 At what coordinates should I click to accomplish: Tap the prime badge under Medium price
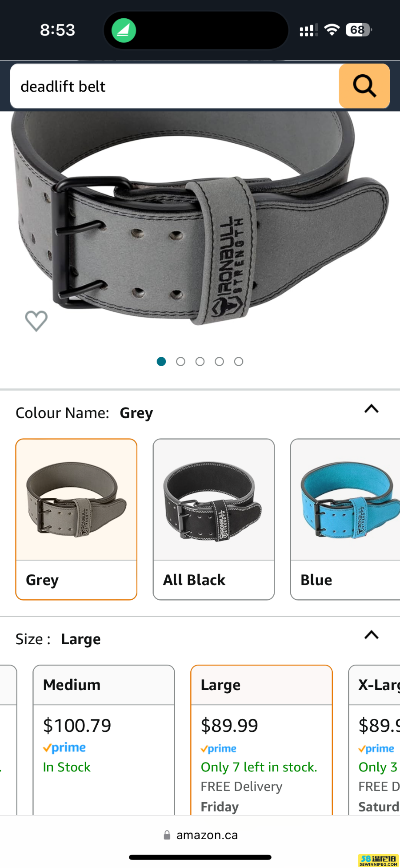point(64,748)
